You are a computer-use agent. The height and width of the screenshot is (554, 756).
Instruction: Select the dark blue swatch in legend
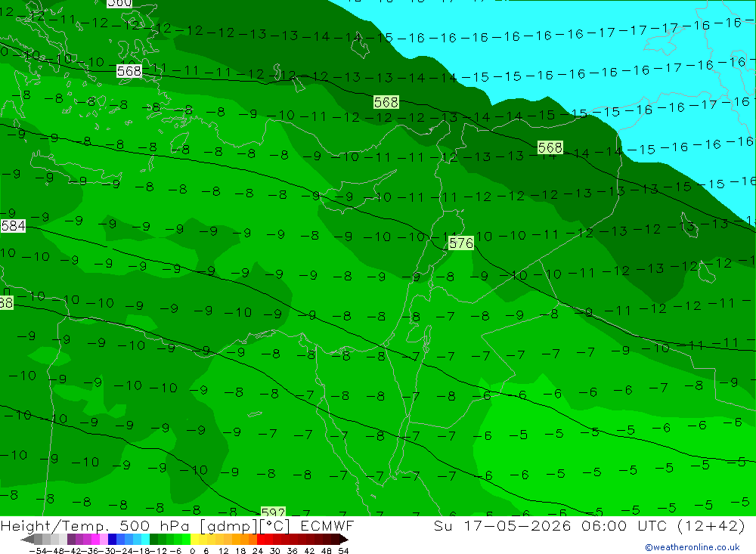113,539
